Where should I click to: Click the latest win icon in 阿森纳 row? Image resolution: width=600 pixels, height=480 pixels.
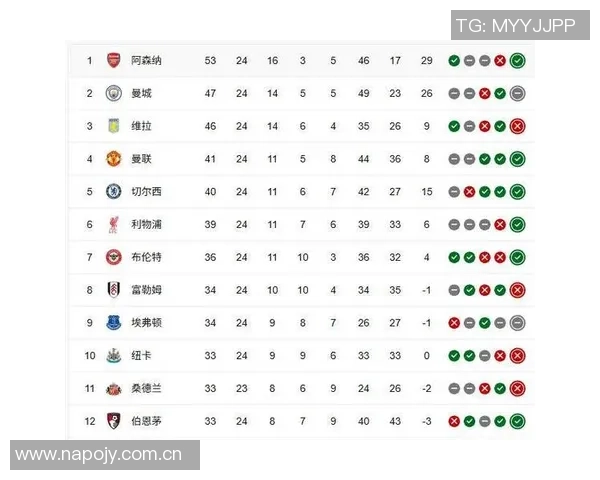click(x=517, y=61)
